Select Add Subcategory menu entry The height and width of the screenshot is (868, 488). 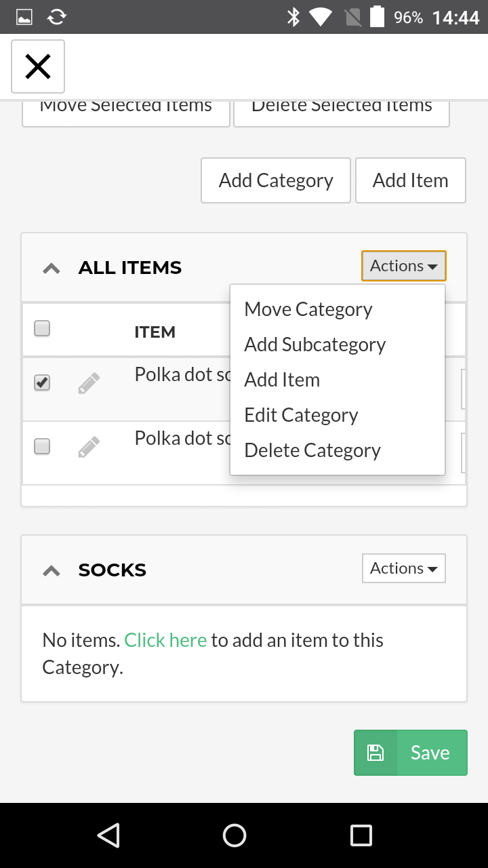pos(315,344)
